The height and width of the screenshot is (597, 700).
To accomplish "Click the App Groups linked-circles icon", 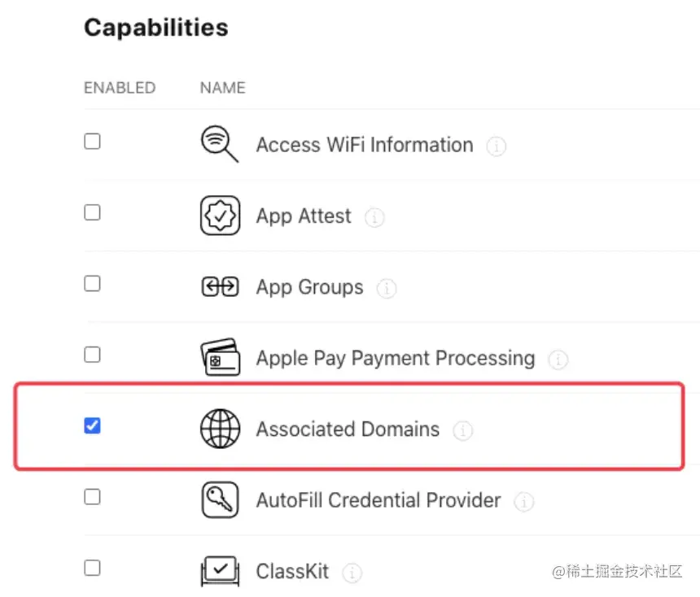I will tap(220, 287).
